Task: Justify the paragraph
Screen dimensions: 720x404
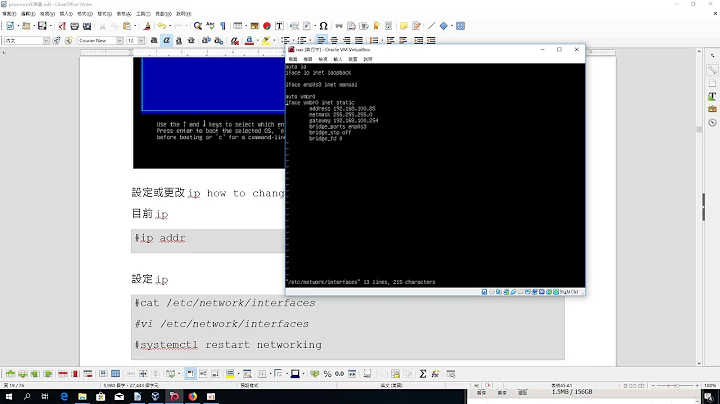Action: coord(359,40)
